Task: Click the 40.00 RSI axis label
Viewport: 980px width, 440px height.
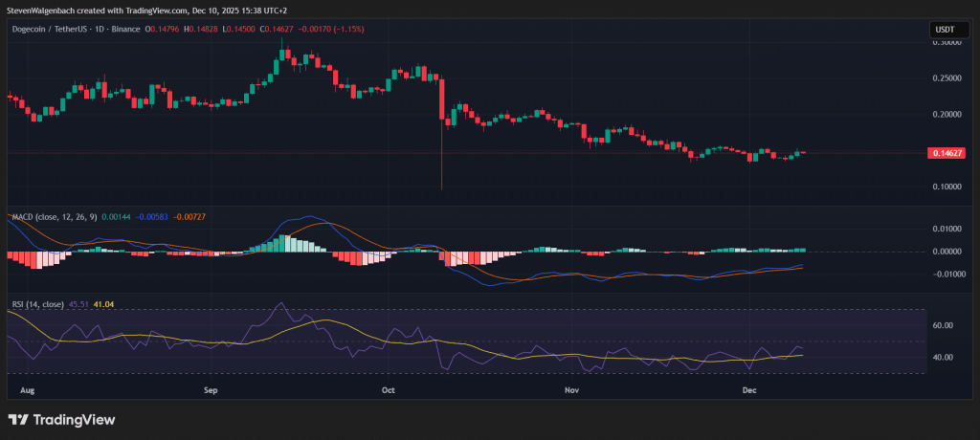Action: click(943, 358)
